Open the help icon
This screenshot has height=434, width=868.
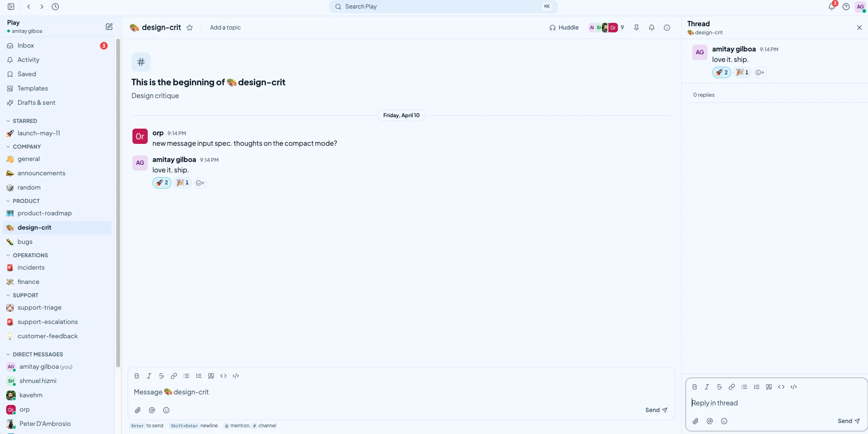(x=846, y=7)
